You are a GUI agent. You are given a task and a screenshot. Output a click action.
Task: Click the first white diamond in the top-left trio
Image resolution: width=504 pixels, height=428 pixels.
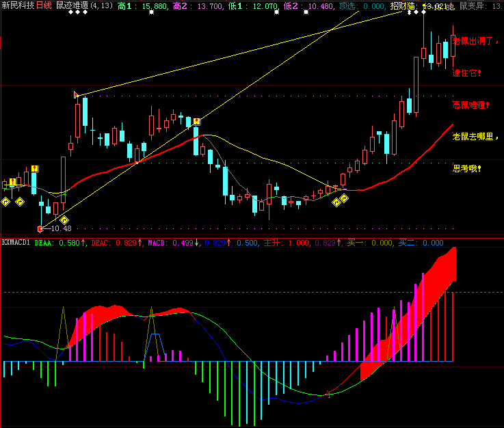[x=70, y=12]
